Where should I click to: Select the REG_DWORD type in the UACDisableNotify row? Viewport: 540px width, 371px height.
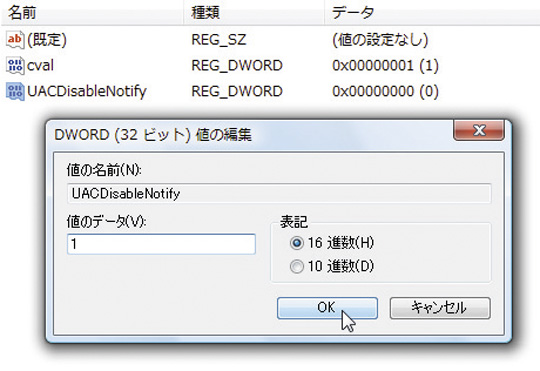coord(237,91)
